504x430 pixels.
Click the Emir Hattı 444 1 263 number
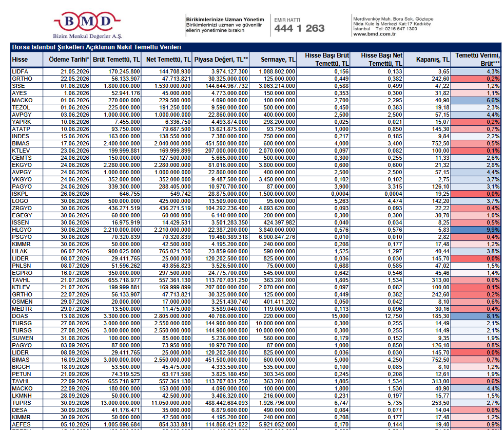pyautogui.click(x=299, y=28)
